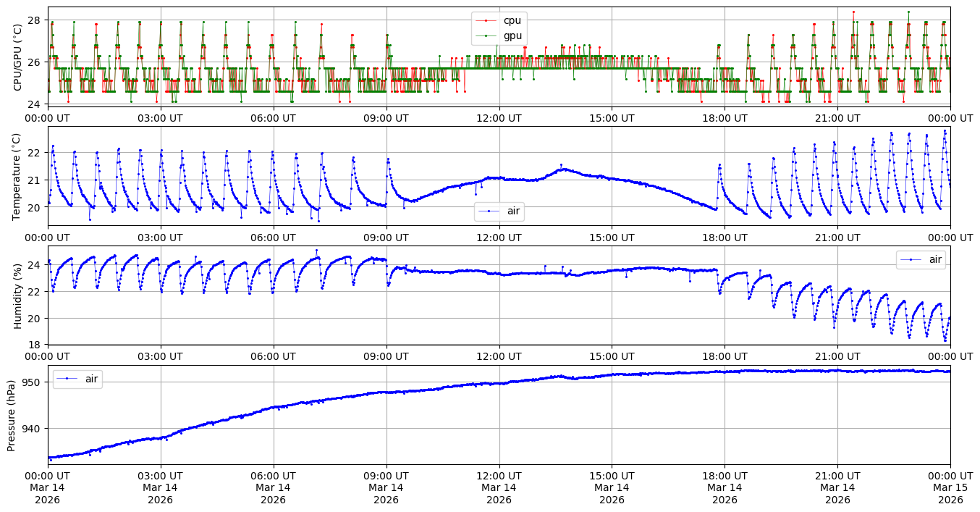Select the CPU/GPU (°C) y-axis label
980x512 pixels.
pos(18,57)
